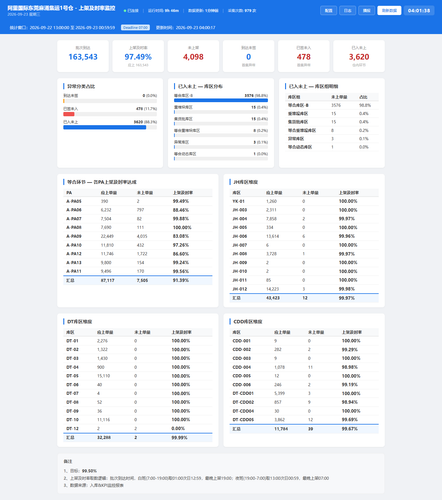
Task: Click the 86.60% rate cell
Action: 181,254
